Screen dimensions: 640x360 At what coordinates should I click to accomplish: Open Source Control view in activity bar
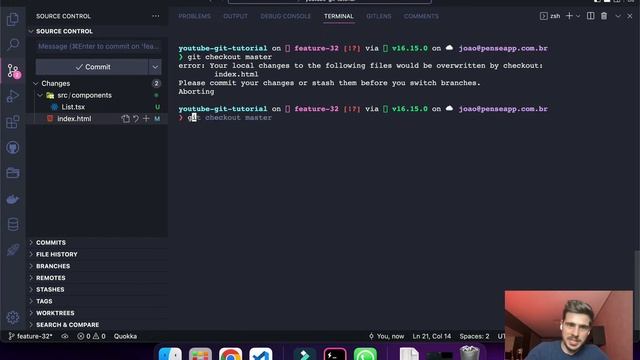coord(13,71)
